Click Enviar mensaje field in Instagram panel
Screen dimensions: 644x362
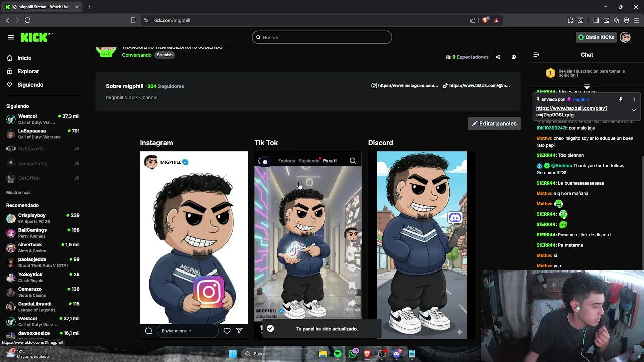[x=187, y=331]
